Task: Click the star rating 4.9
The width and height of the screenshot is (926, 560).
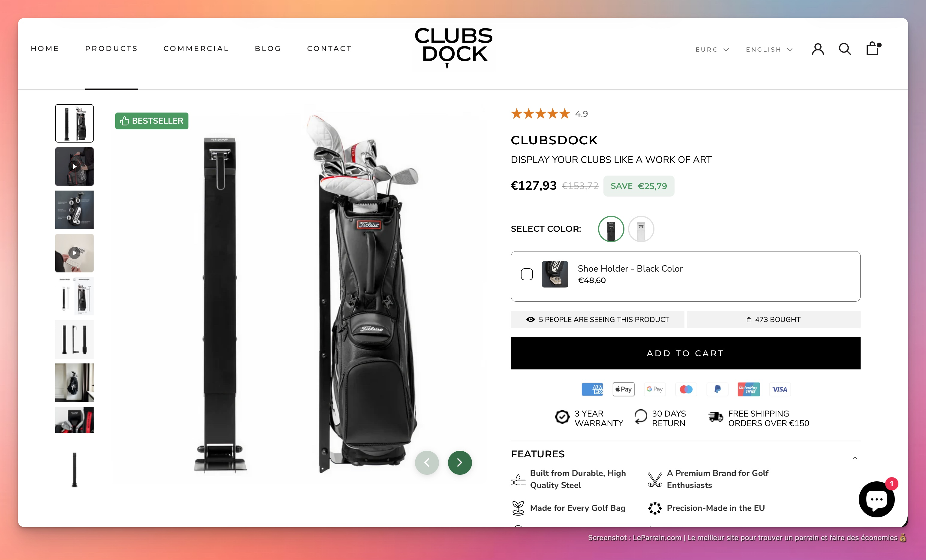Action: tap(549, 113)
